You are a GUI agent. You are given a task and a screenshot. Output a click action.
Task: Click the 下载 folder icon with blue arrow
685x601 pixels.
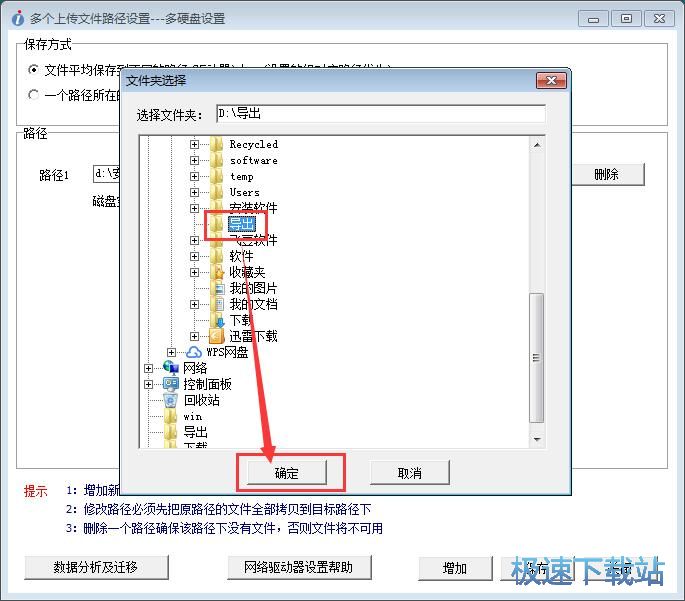218,321
